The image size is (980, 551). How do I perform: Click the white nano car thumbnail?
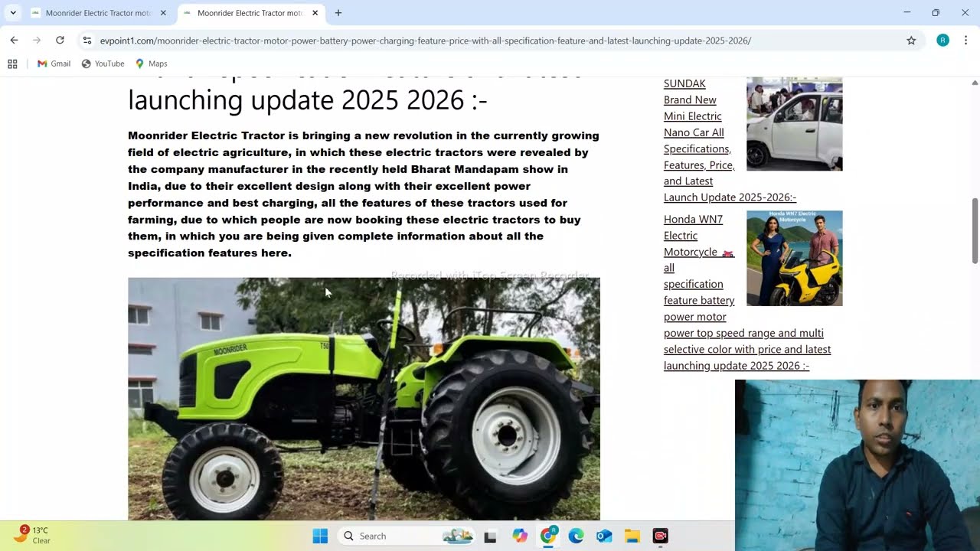click(x=795, y=123)
